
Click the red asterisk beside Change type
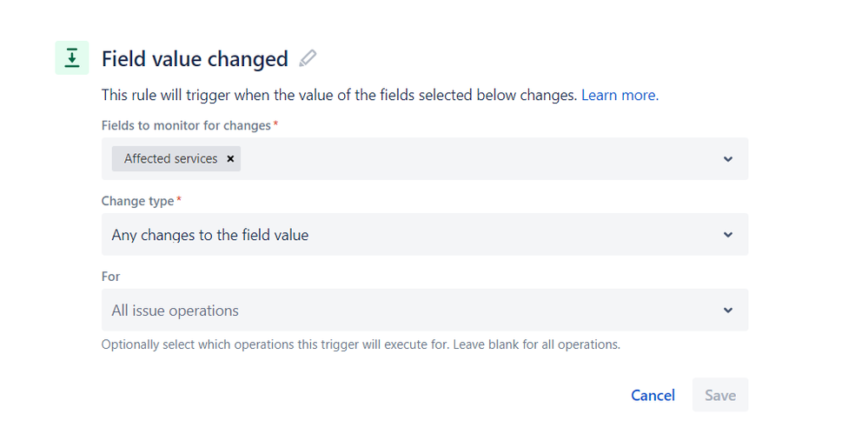179,199
